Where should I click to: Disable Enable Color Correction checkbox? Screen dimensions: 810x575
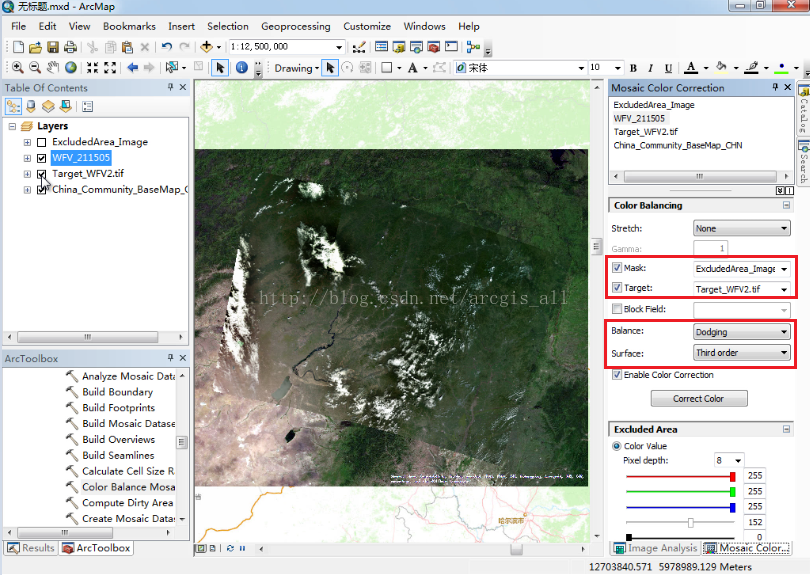click(x=616, y=375)
